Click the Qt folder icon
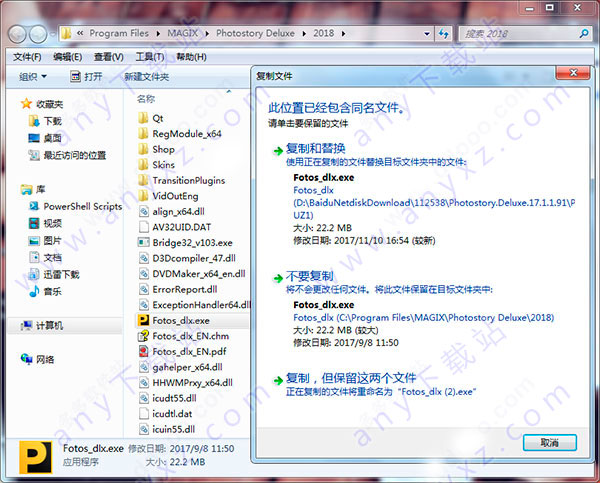This screenshot has width=600, height=483. point(143,118)
